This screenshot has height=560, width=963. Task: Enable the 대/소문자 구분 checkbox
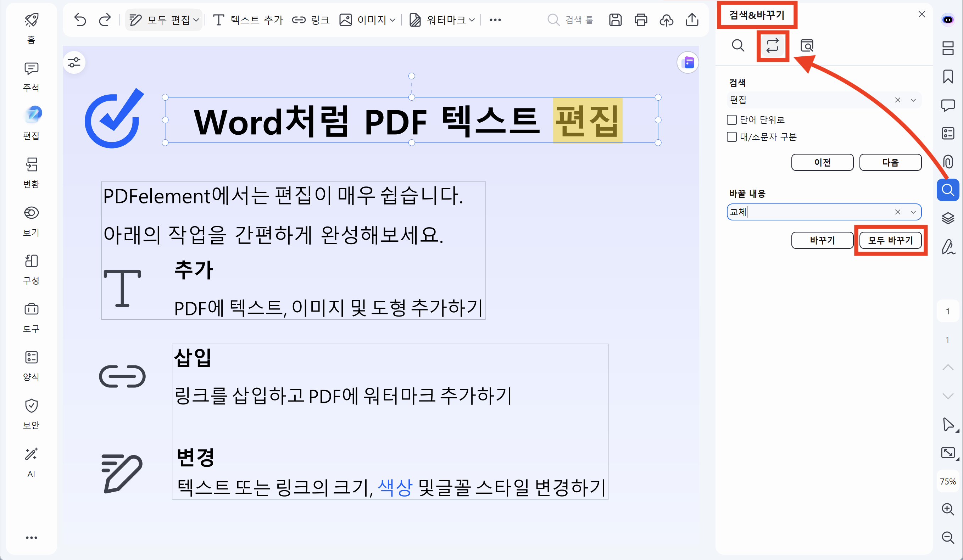click(x=731, y=137)
